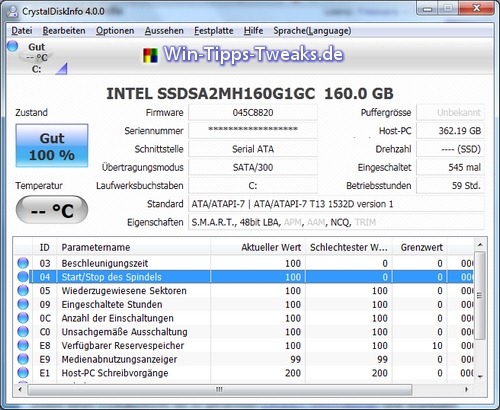Image resolution: width=500 pixels, height=410 pixels.
Task: Click status orb for Start/Stop des Spindels
Action: pyautogui.click(x=23, y=277)
